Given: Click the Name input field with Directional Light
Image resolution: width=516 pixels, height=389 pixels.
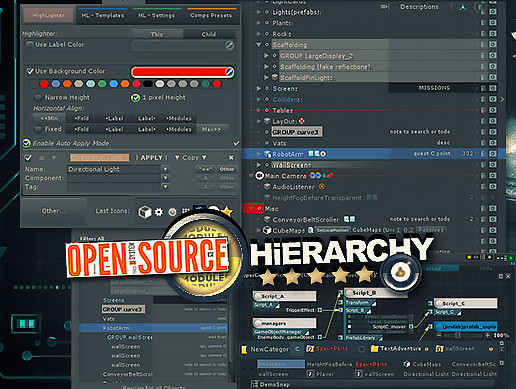Looking at the screenshot, I should [114, 169].
